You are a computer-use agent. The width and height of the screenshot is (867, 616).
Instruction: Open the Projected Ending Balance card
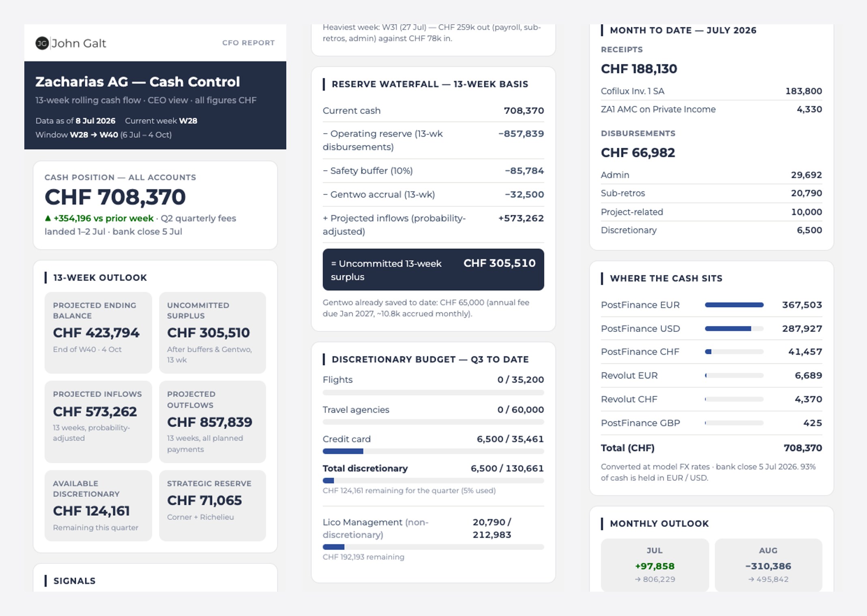[98, 332]
